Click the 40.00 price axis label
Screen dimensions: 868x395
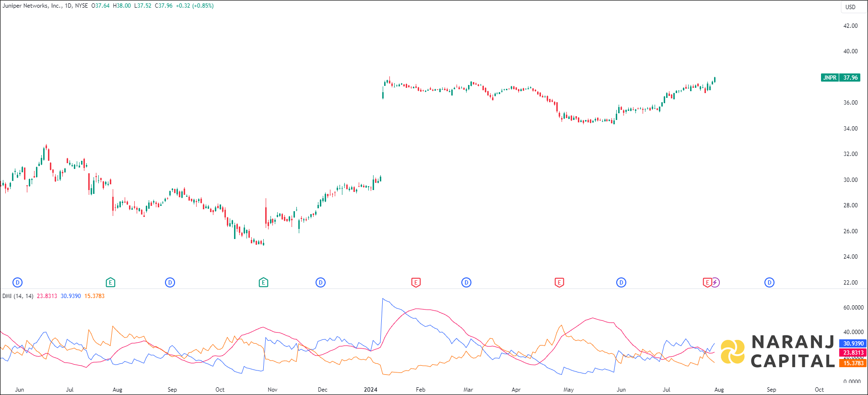[x=851, y=51]
